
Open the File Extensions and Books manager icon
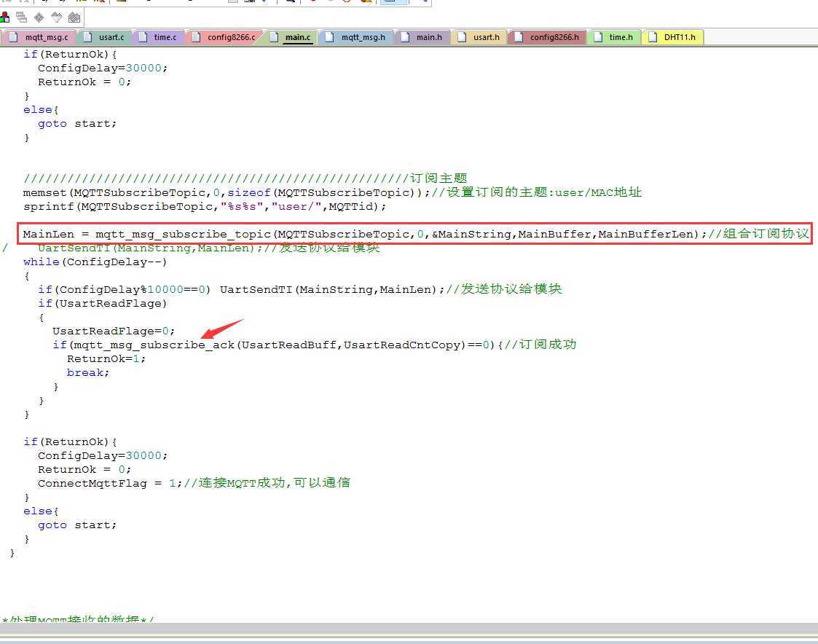pos(5,17)
